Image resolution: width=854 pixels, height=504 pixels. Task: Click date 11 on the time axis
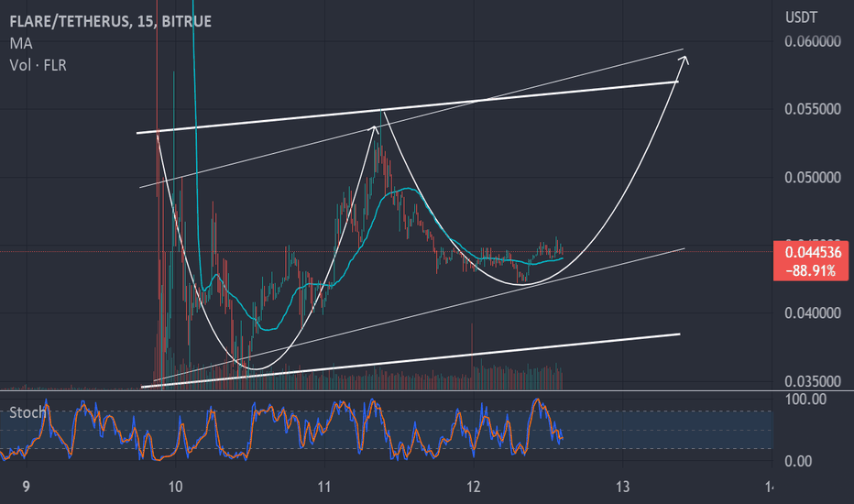click(324, 487)
